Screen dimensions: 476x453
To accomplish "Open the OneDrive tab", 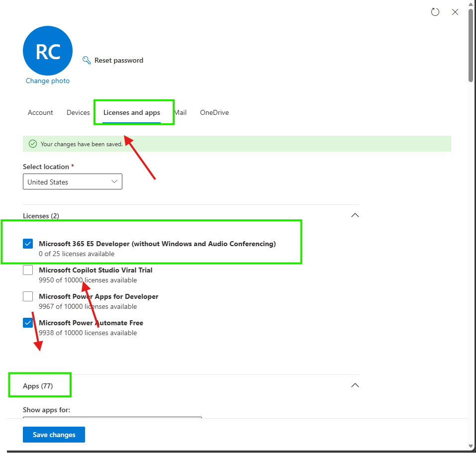I will click(x=214, y=112).
